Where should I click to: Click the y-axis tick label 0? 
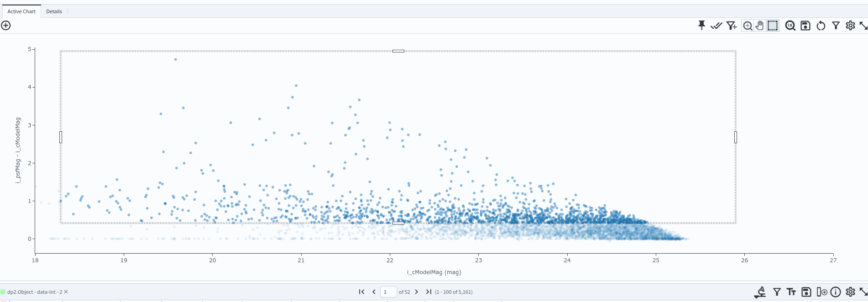30,239
